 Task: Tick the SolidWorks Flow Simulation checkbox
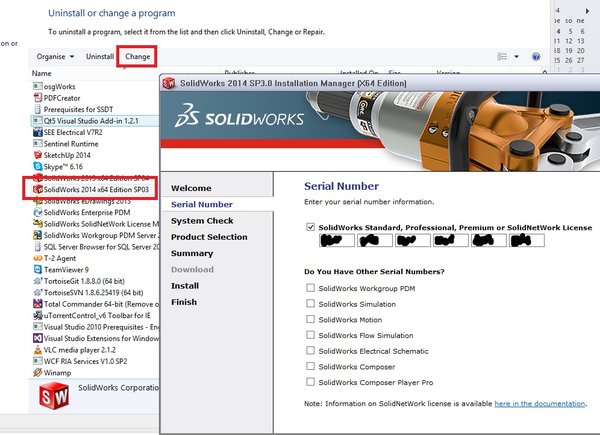pyautogui.click(x=310, y=335)
